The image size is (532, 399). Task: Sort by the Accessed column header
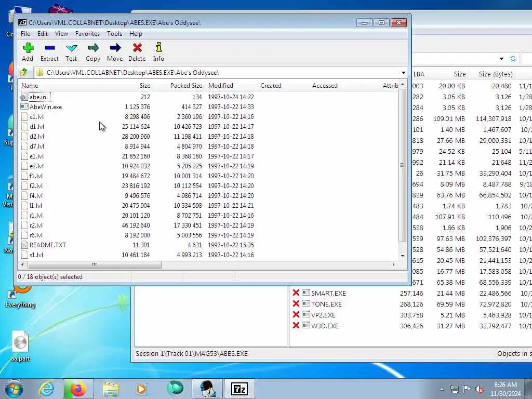[335, 86]
